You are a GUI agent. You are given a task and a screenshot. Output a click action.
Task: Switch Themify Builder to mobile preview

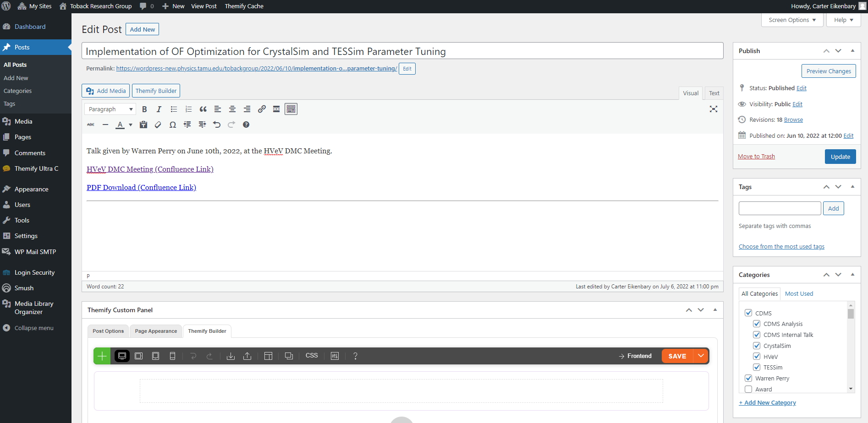(x=173, y=356)
